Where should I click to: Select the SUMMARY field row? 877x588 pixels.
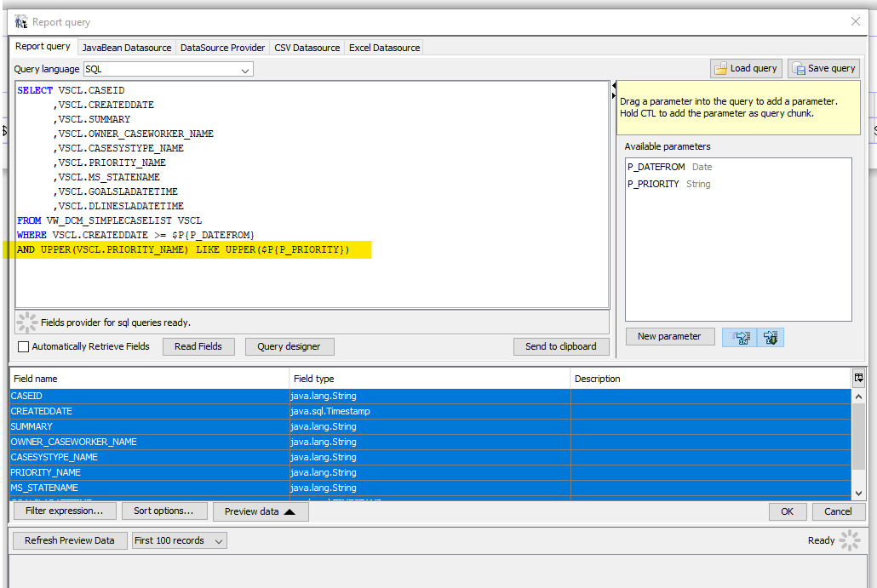pos(430,426)
